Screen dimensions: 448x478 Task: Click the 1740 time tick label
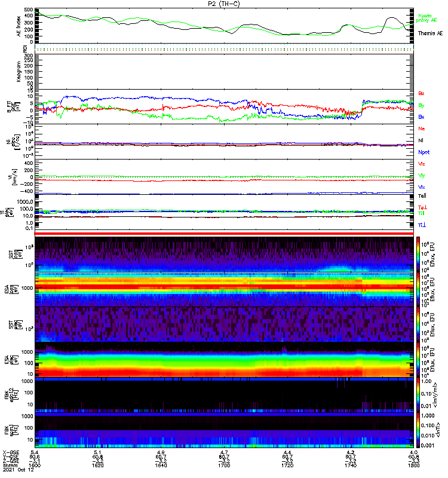pos(351,465)
